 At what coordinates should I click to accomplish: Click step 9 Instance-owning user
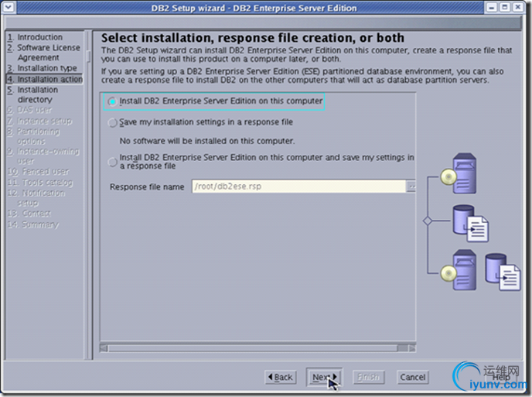pyautogui.click(x=43, y=156)
